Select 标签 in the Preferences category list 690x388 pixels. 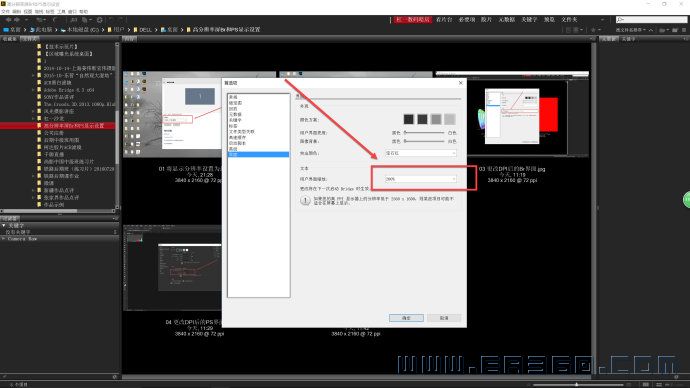point(233,126)
